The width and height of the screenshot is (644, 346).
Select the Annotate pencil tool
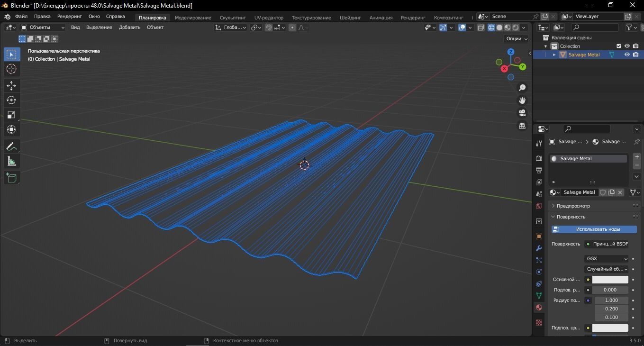click(x=11, y=146)
